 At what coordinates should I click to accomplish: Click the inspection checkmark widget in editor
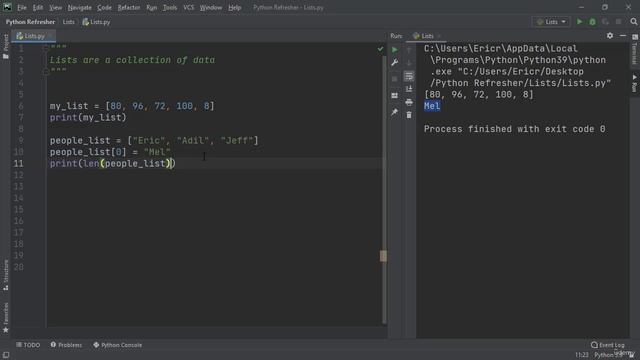click(x=380, y=49)
